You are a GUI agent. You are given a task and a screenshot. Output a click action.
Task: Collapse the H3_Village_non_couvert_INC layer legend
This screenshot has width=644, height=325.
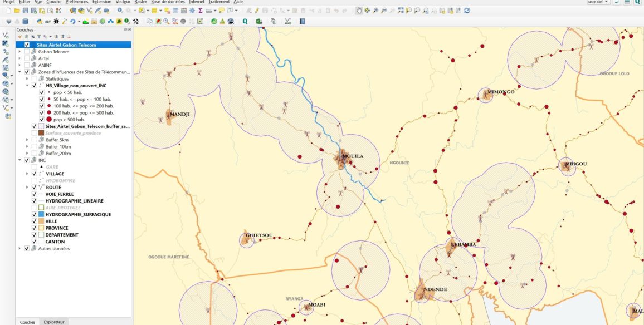[x=27, y=85]
